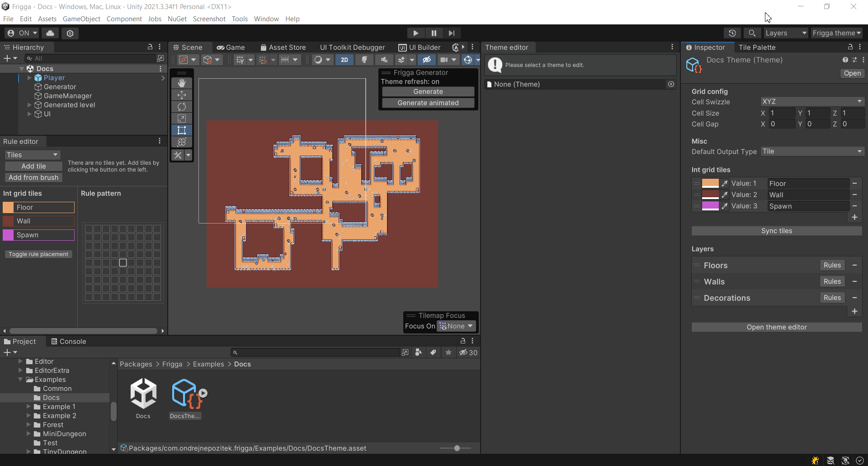Toggle 2D view mode in Scene
This screenshot has height=466, width=868.
[x=344, y=60]
